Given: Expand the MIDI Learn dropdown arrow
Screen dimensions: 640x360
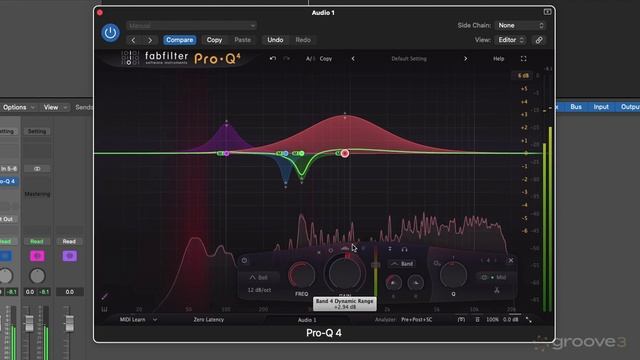Looking at the screenshot, I should (155, 320).
